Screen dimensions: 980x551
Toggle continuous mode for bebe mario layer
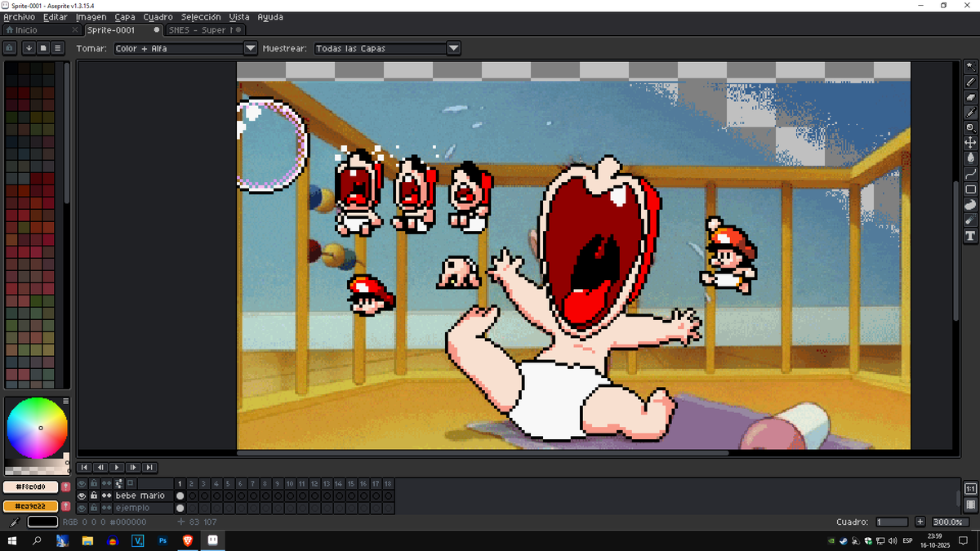[106, 495]
